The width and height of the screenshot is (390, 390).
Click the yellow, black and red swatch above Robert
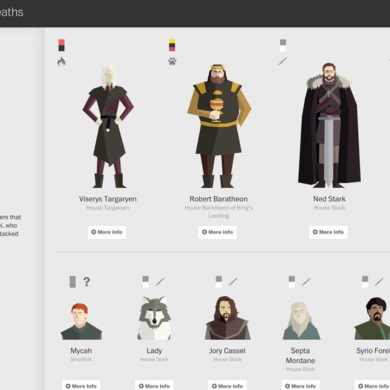[x=172, y=45]
